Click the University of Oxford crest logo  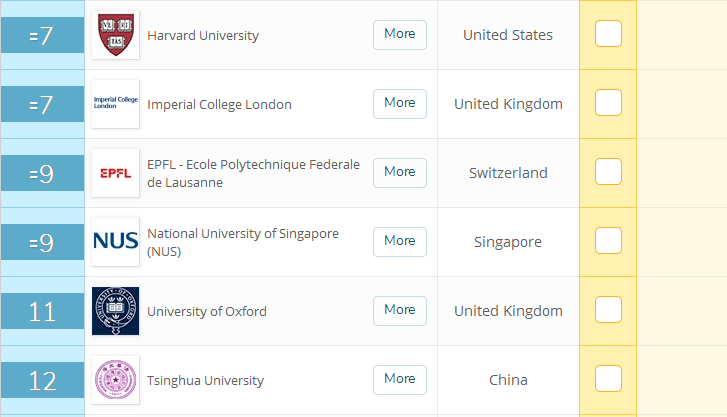coord(115,311)
